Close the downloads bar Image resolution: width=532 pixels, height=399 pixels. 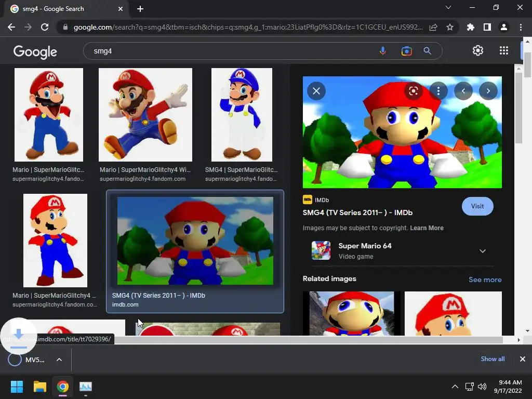[523, 359]
